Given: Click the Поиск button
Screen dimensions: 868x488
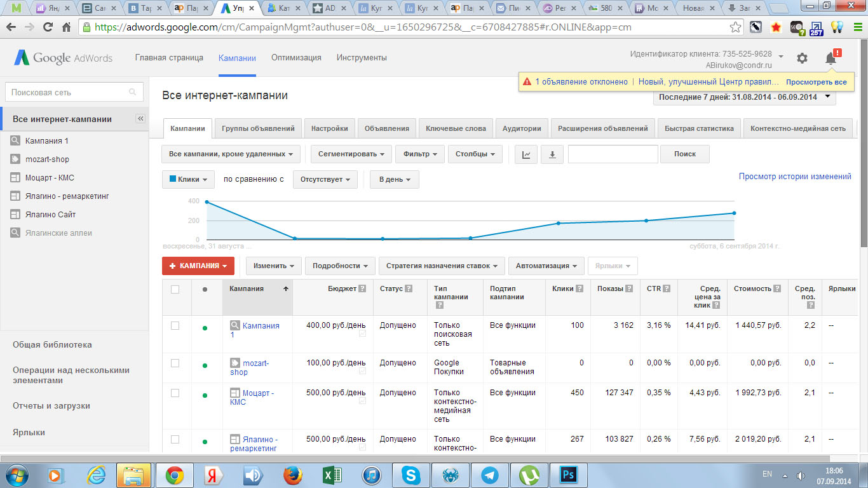Looking at the screenshot, I should (685, 154).
